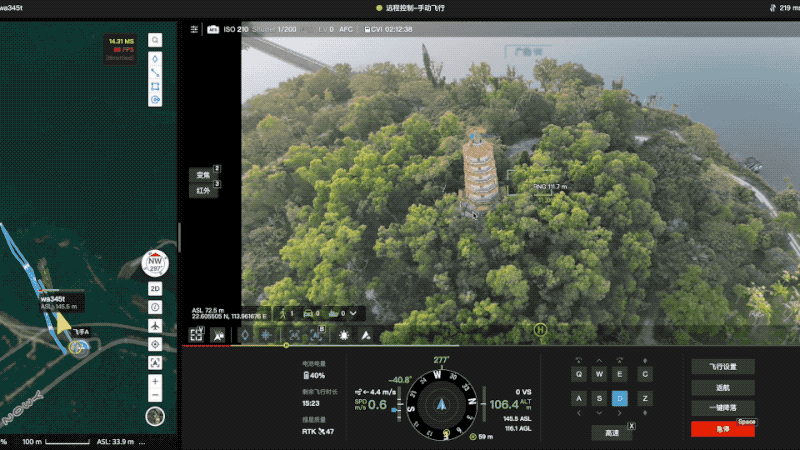
Task: Click the map search magnifier icon
Action: [x=155, y=41]
